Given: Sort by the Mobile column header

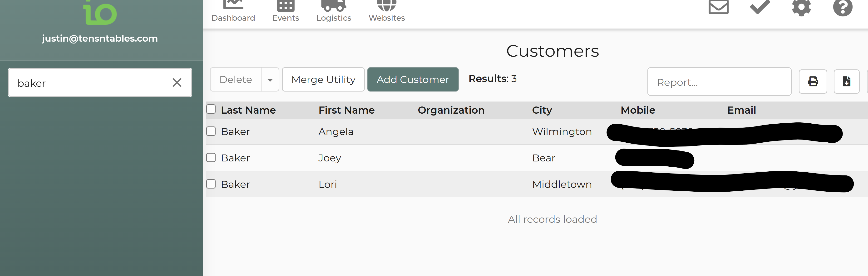Looking at the screenshot, I should tap(638, 110).
